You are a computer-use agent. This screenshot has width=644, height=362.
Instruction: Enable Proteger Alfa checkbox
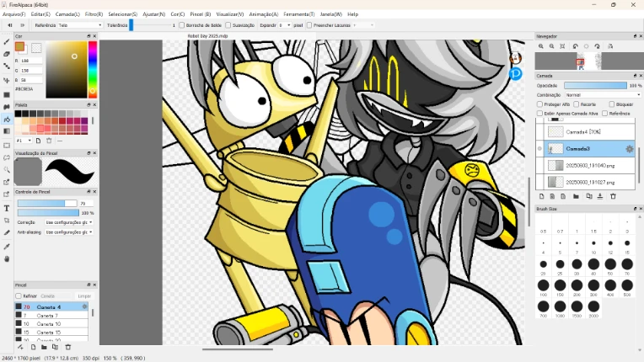click(539, 104)
